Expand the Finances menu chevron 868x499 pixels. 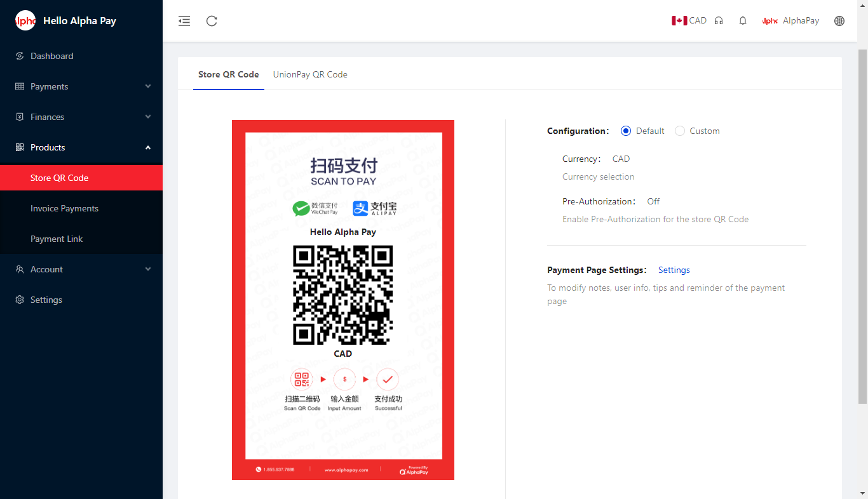(x=148, y=117)
